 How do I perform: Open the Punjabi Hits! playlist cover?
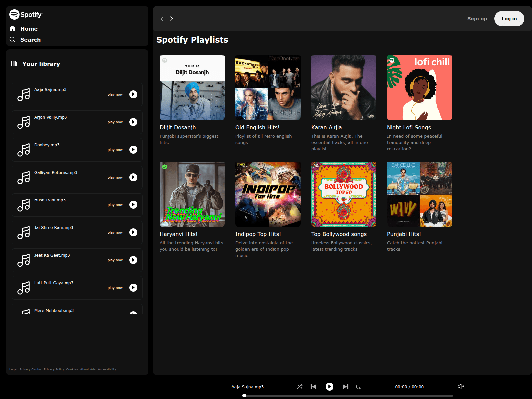click(x=420, y=195)
